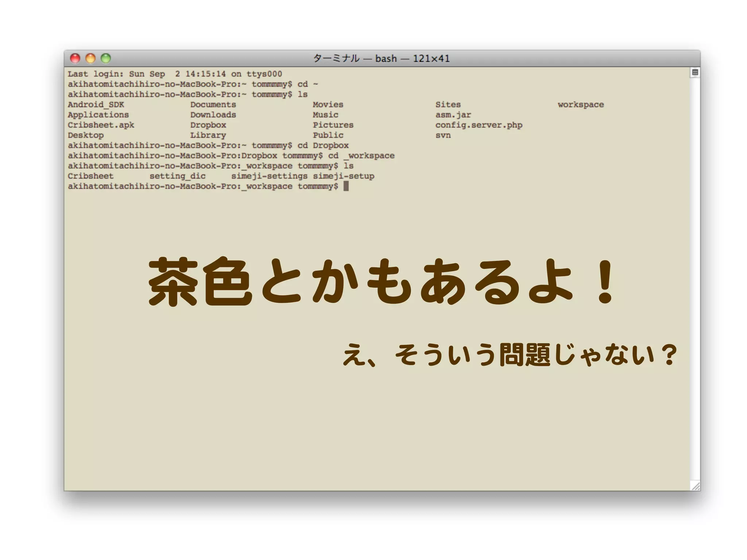Click the workspace entry in last column
Image resolution: width=747 pixels, height=560 pixels.
tap(581, 105)
